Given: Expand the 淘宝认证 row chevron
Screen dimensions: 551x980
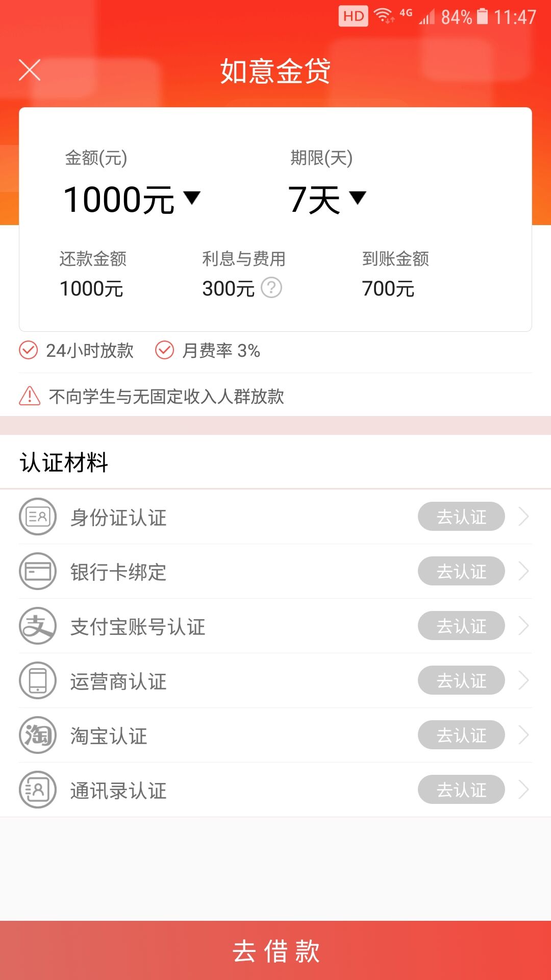Looking at the screenshot, I should pyautogui.click(x=523, y=735).
